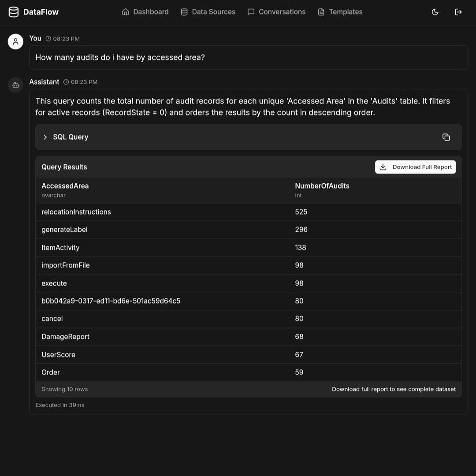Viewport: 476px width, 476px height.
Task: Select the execute row in the results table
Action: point(176,283)
